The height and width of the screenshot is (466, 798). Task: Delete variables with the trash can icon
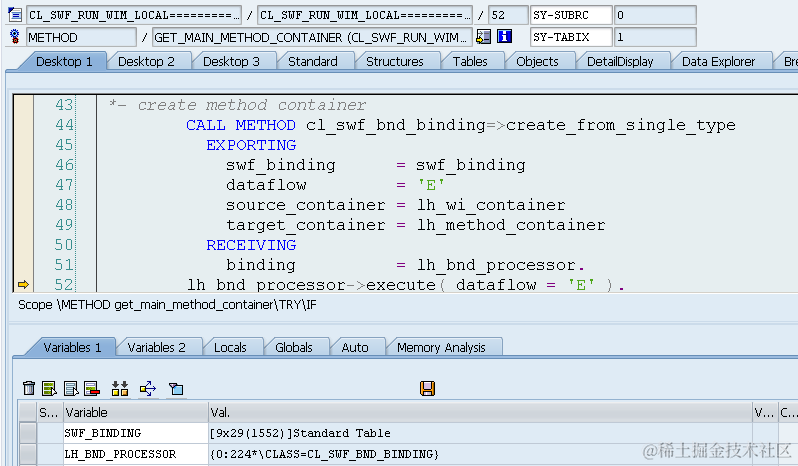pos(29,388)
